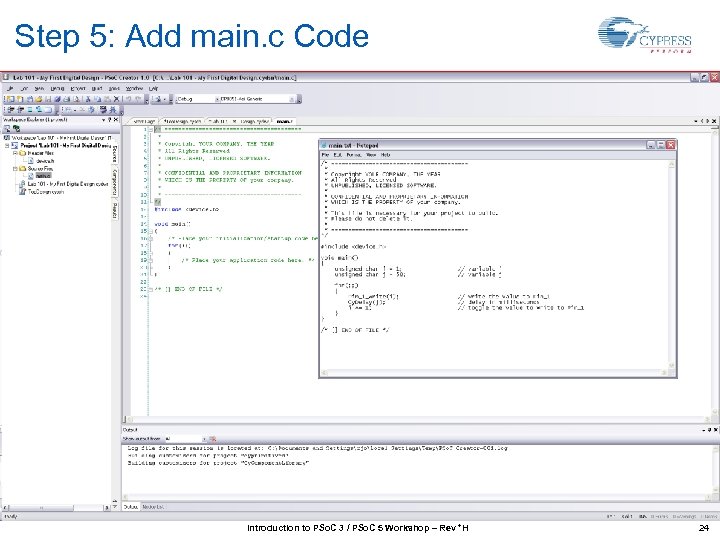Screen dimensions: 720x540
Task: Collapse code fold at line 15
Action: (x=150, y=231)
